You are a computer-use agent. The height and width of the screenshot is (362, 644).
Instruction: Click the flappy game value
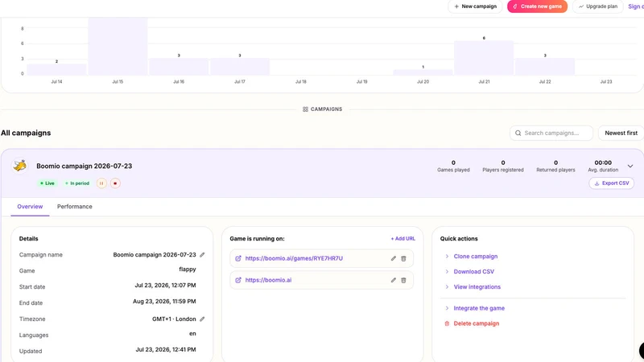click(188, 269)
